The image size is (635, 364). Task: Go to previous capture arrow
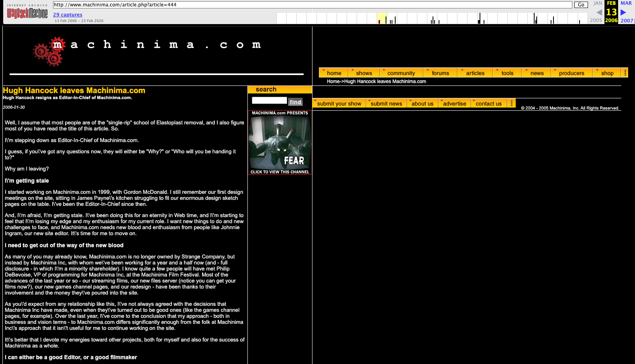coord(599,12)
